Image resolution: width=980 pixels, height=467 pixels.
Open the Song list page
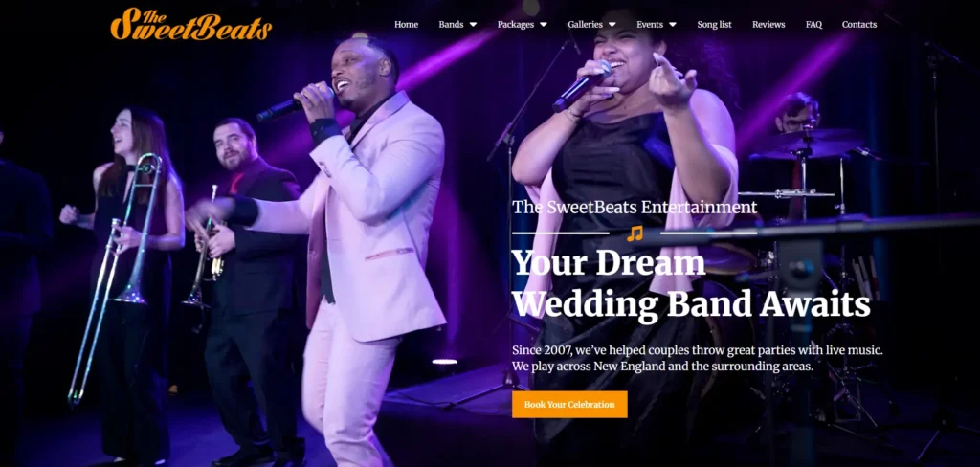tap(714, 24)
